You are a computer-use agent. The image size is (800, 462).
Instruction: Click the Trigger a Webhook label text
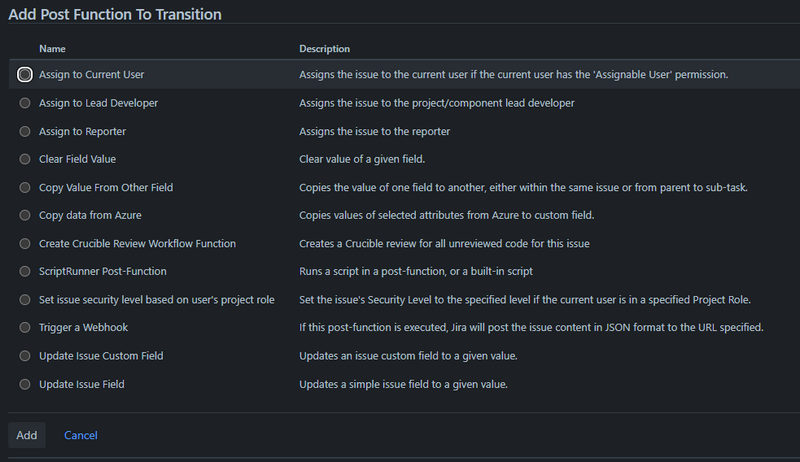click(x=83, y=328)
